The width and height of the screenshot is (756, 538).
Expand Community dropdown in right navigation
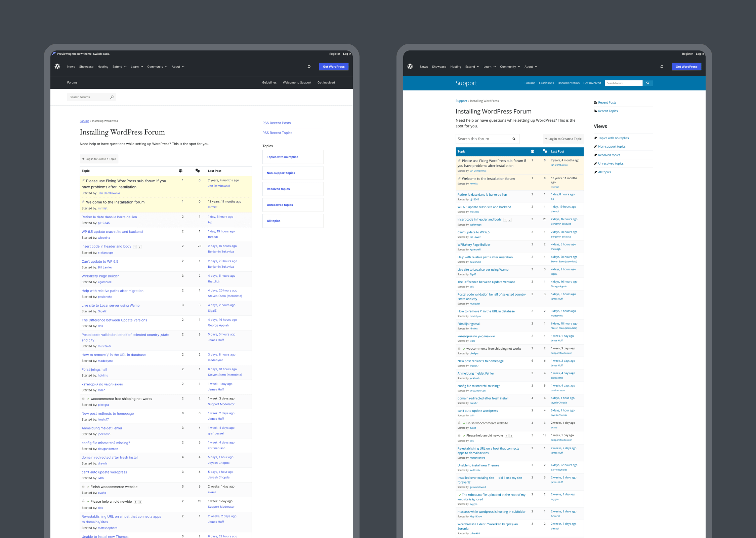510,67
